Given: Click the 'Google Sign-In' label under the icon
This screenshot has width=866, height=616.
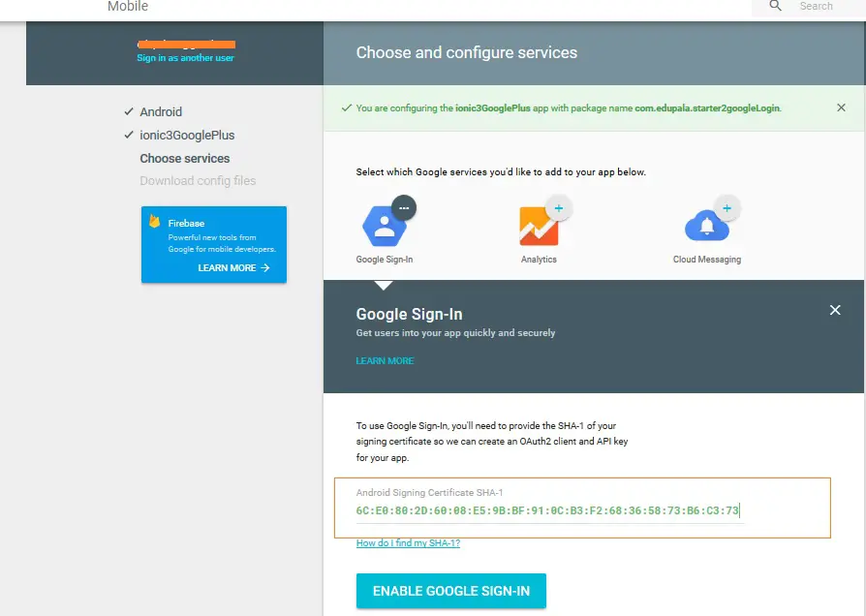Looking at the screenshot, I should point(385,260).
